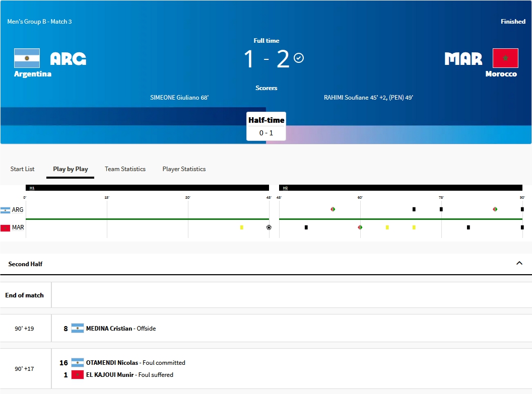Switch to the Start List tab

[x=23, y=169]
